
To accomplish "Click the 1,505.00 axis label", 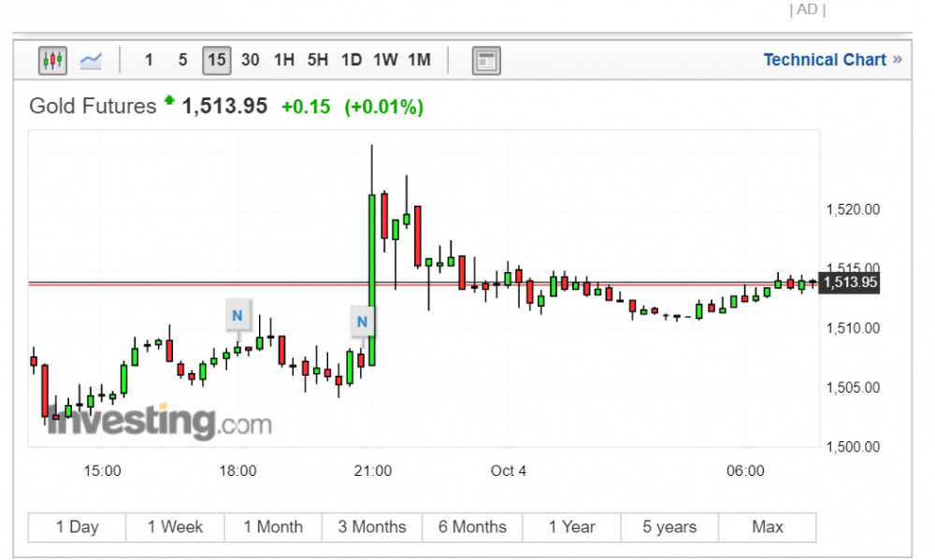I will click(x=853, y=388).
